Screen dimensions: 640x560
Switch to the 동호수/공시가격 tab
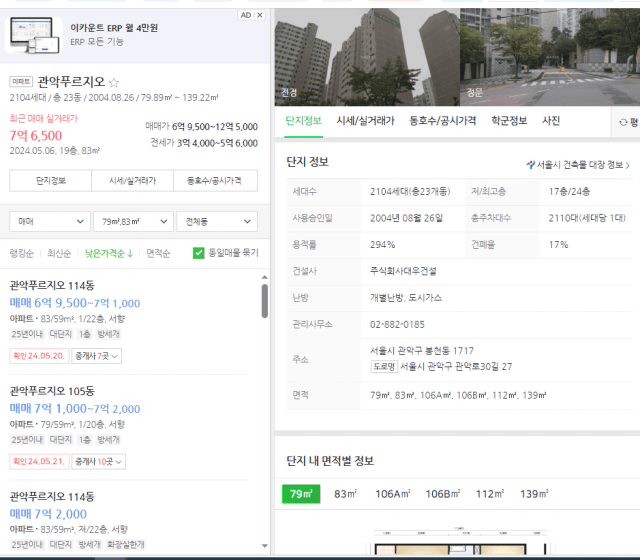coord(443,121)
